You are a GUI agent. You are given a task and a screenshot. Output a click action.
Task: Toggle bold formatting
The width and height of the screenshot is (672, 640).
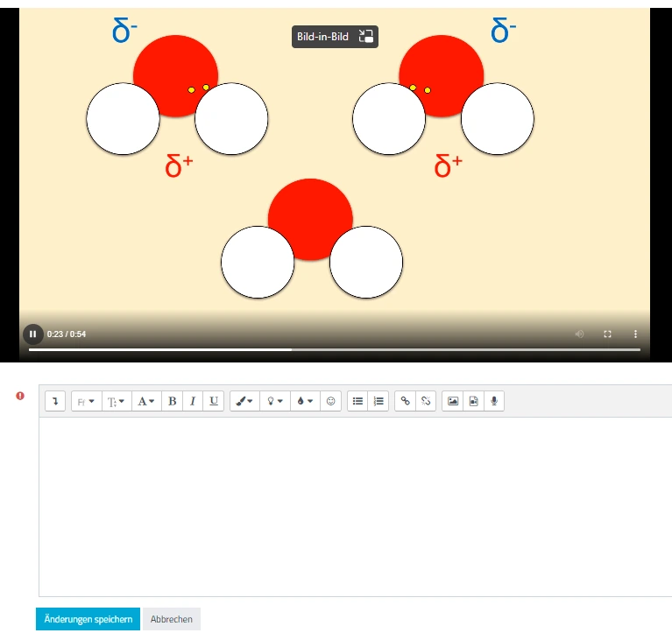coord(172,401)
